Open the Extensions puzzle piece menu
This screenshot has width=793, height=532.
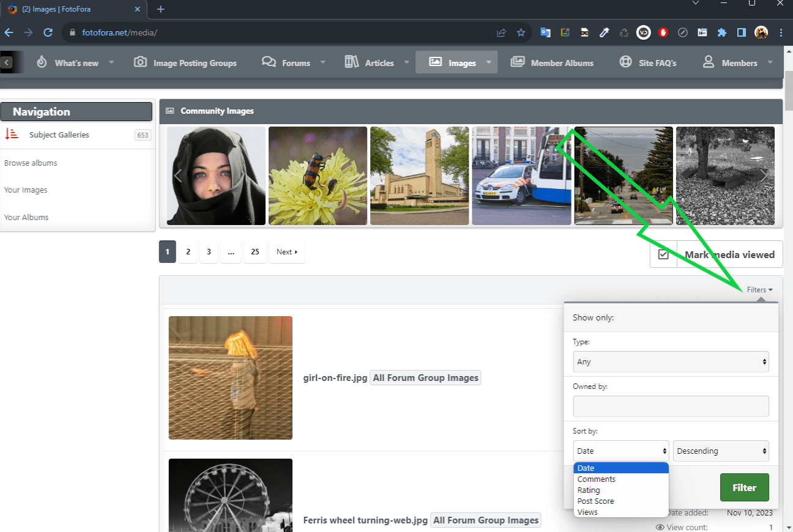point(722,32)
